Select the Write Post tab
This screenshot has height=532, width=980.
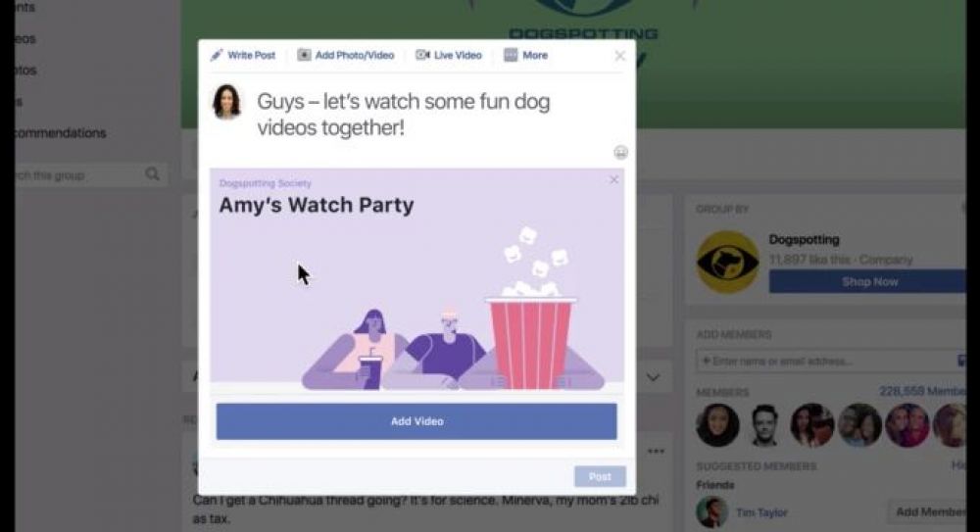tap(243, 55)
